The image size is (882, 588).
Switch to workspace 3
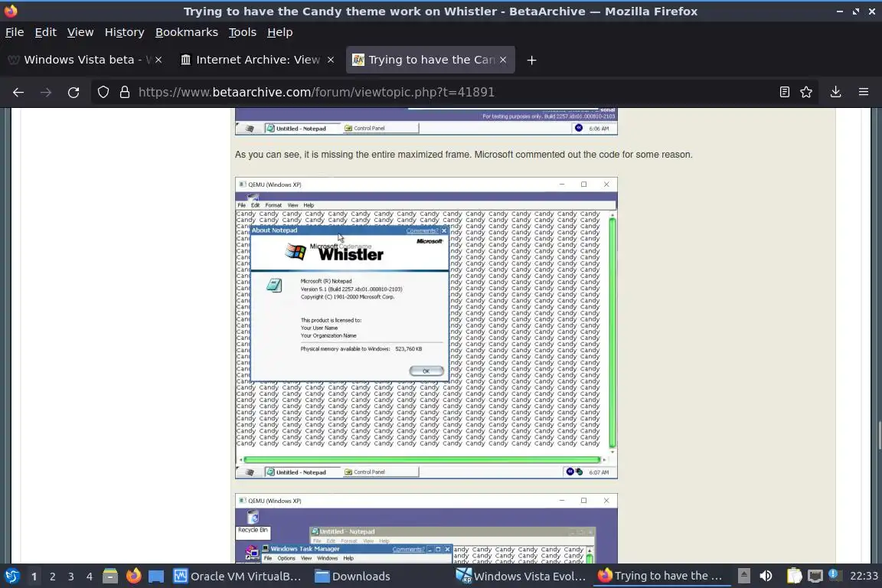(x=71, y=577)
